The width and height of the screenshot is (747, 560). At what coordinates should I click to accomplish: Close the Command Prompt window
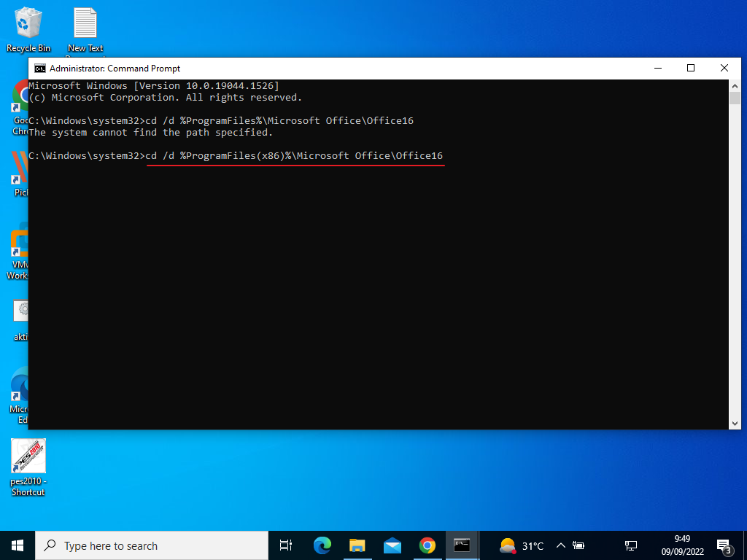coord(724,68)
